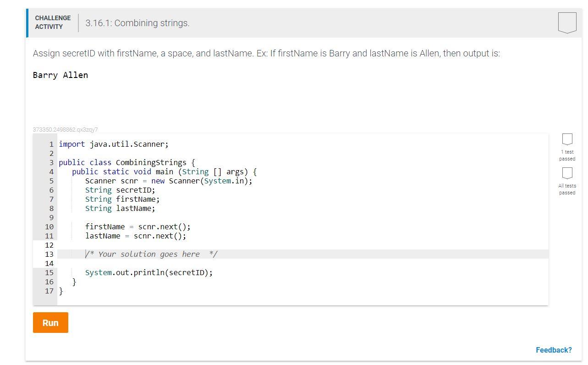Select the 'All tests passed' label text

(567, 189)
